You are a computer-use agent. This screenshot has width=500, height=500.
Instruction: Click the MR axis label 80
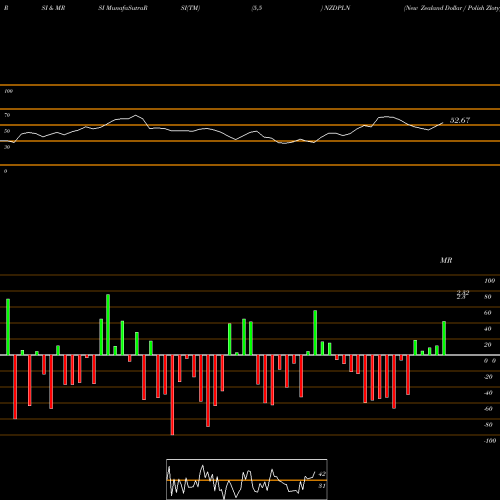(488, 297)
